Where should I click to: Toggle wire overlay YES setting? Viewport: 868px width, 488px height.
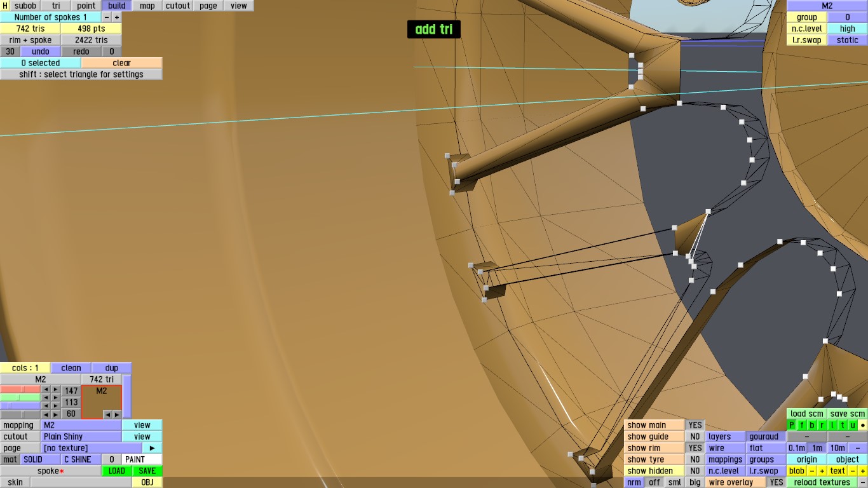click(776, 482)
